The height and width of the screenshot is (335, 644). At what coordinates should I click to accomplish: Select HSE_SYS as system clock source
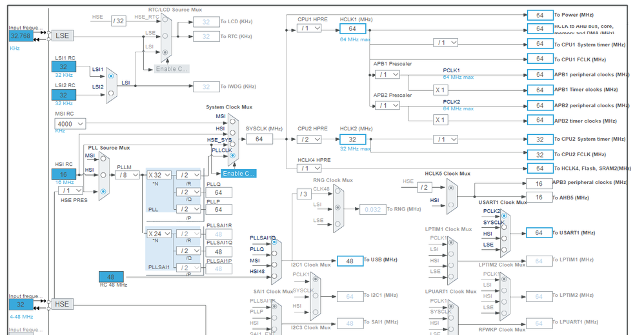[232, 144]
